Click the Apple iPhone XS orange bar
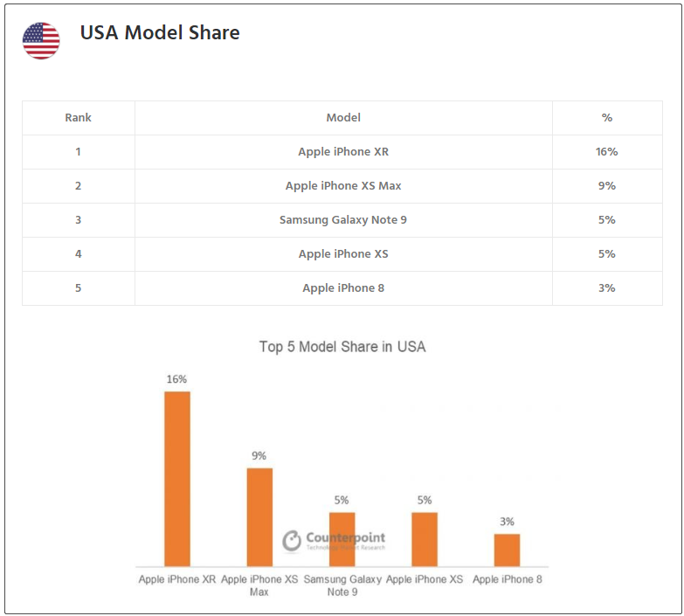This screenshot has width=684, height=616. 425,539
